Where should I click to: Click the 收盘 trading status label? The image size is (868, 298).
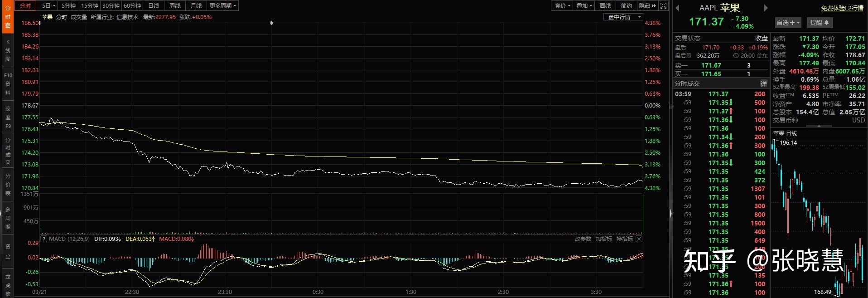click(x=761, y=38)
